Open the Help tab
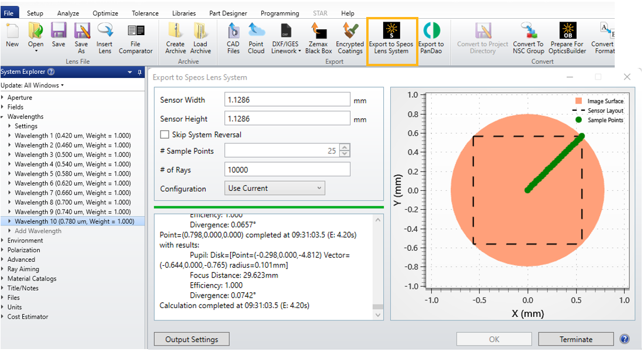The width and height of the screenshot is (644, 352). (x=347, y=13)
